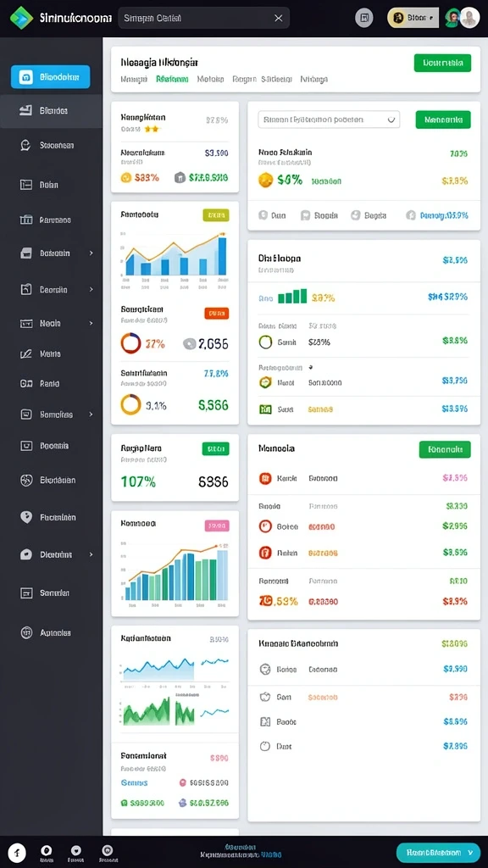Click the location pin icon in sidebar
488x868 pixels.
click(26, 517)
